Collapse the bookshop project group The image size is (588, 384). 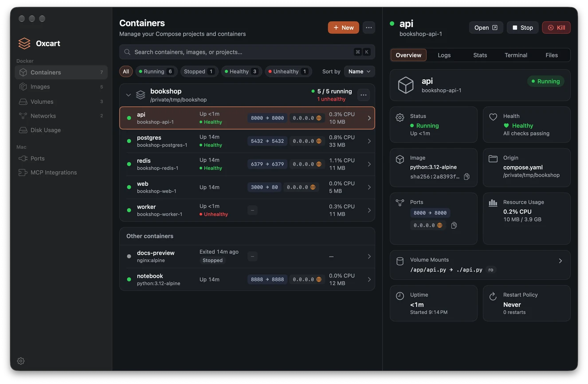coord(128,95)
